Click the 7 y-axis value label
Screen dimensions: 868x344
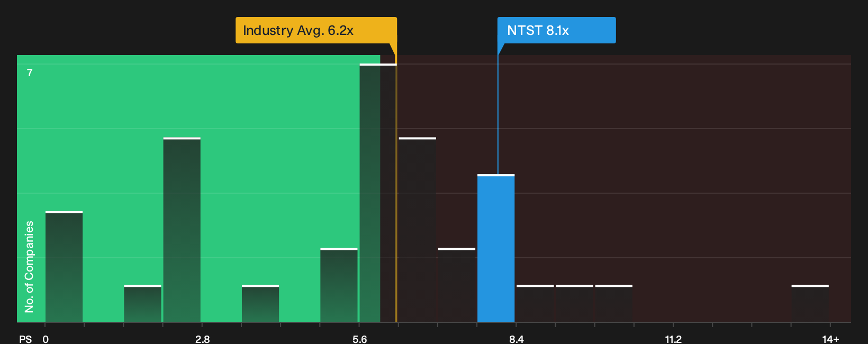pos(30,73)
